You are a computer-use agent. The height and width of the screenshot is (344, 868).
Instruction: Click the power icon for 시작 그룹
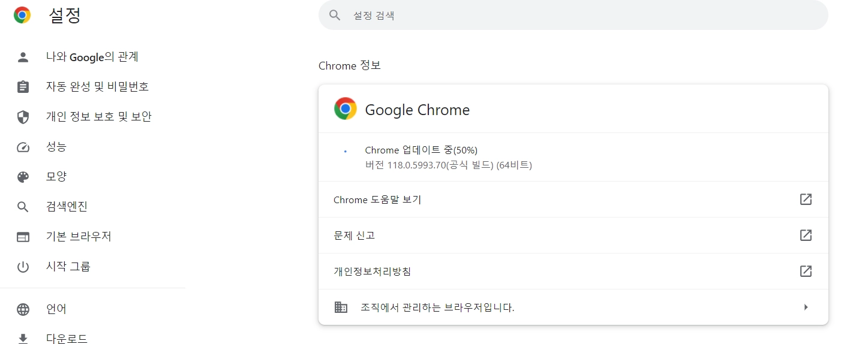[x=23, y=267]
